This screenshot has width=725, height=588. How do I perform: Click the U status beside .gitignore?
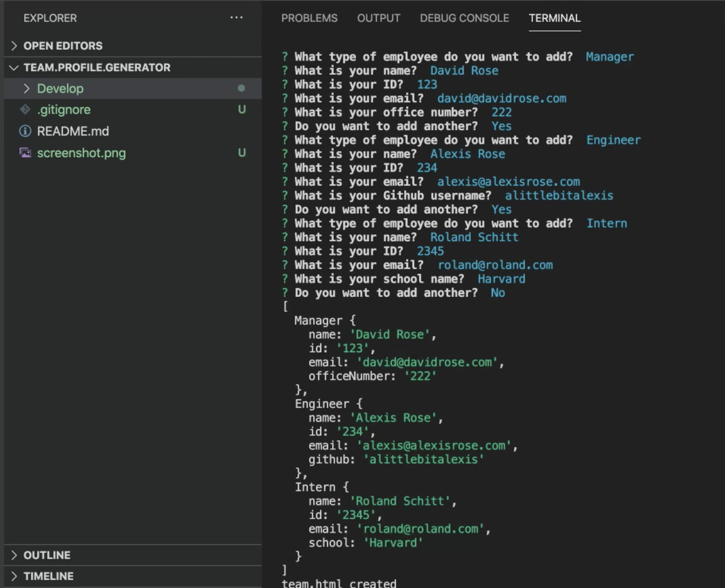[242, 110]
